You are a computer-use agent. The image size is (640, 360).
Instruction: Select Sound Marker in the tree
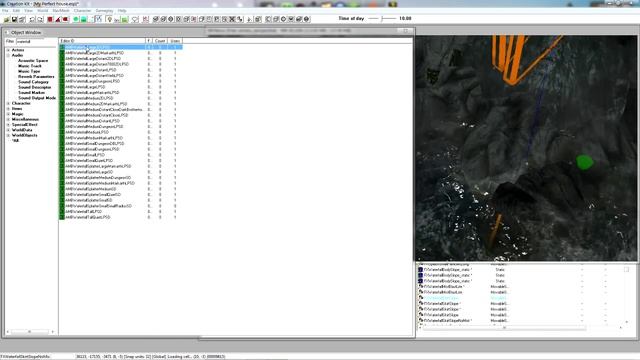click(x=31, y=92)
